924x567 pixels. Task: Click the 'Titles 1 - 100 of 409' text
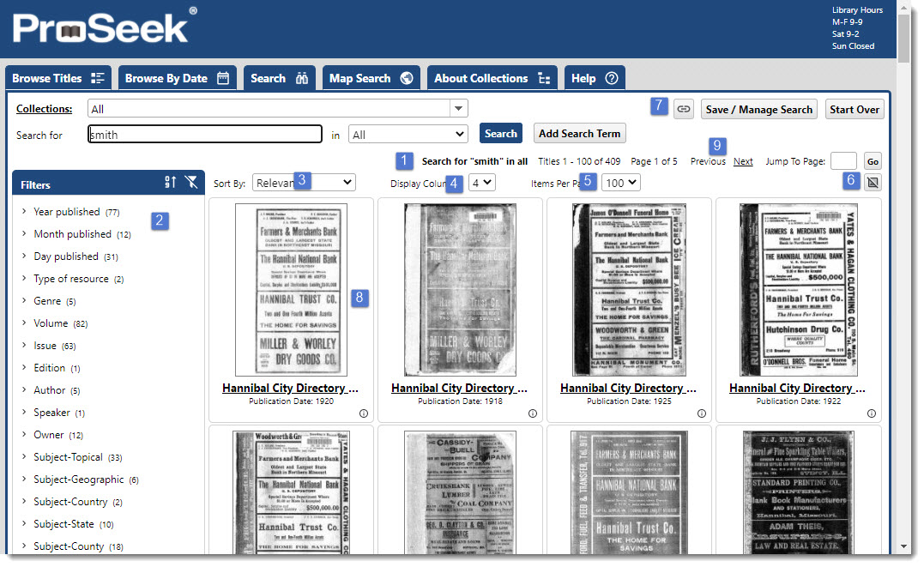pos(579,161)
